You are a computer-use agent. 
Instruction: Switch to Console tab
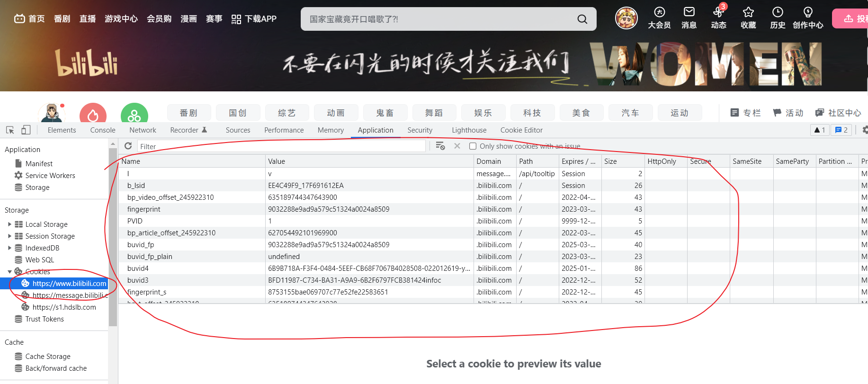pyautogui.click(x=103, y=130)
